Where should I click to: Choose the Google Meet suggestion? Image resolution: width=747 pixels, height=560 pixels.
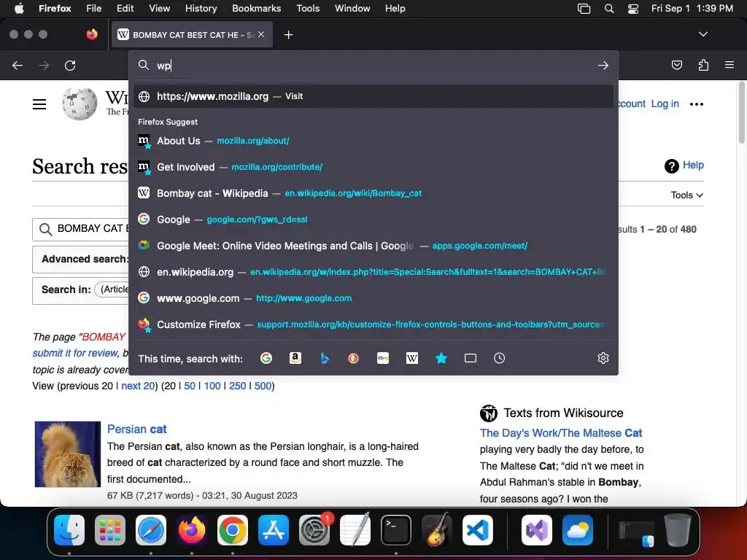[x=373, y=246]
